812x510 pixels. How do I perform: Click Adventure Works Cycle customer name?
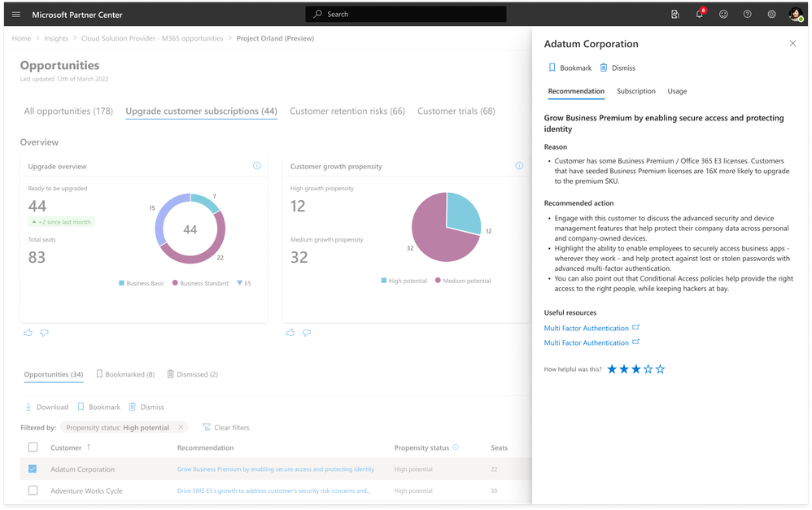(86, 490)
